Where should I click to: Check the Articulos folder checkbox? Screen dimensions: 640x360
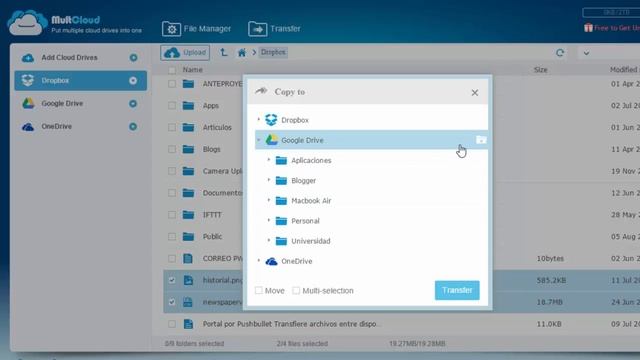point(172,127)
